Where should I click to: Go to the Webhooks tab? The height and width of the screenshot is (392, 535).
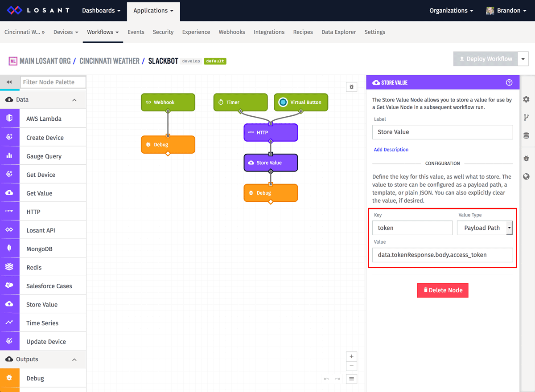click(232, 32)
